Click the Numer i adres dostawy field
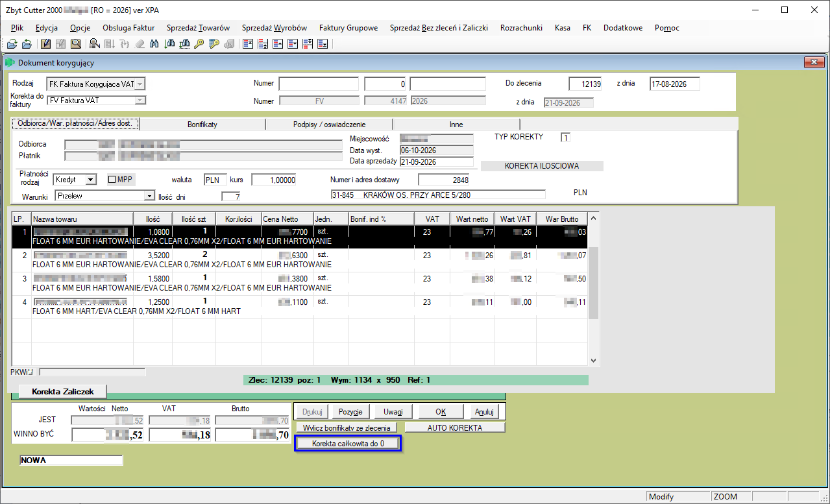The width and height of the screenshot is (830, 504). click(x=443, y=180)
